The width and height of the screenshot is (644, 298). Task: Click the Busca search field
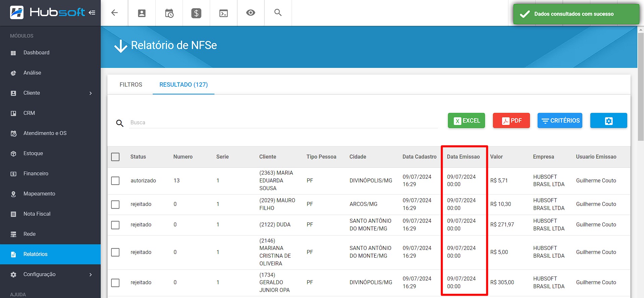click(x=284, y=123)
